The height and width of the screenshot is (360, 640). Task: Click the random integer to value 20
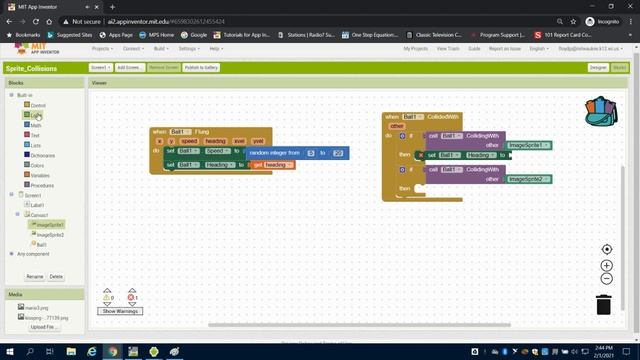[338, 153]
